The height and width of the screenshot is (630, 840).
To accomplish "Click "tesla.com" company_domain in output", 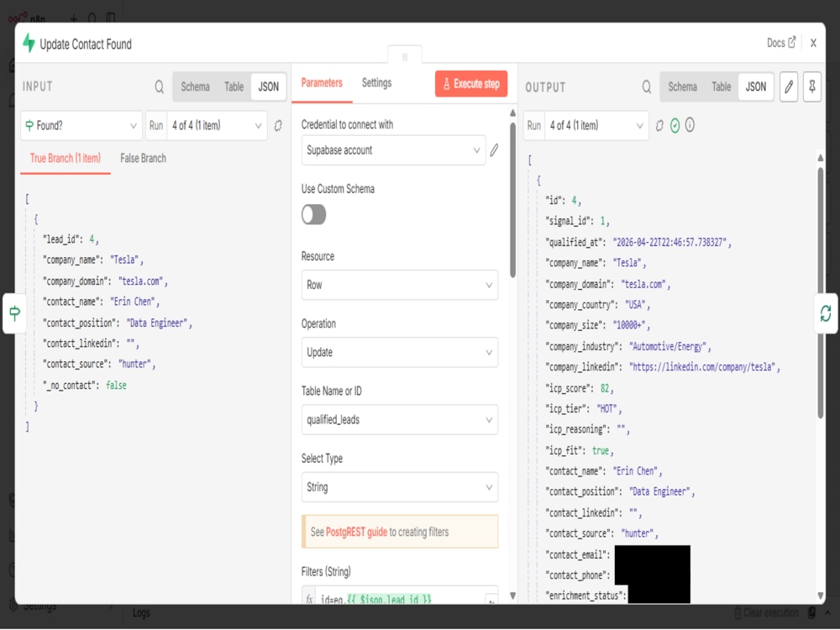I will pyautogui.click(x=644, y=285).
